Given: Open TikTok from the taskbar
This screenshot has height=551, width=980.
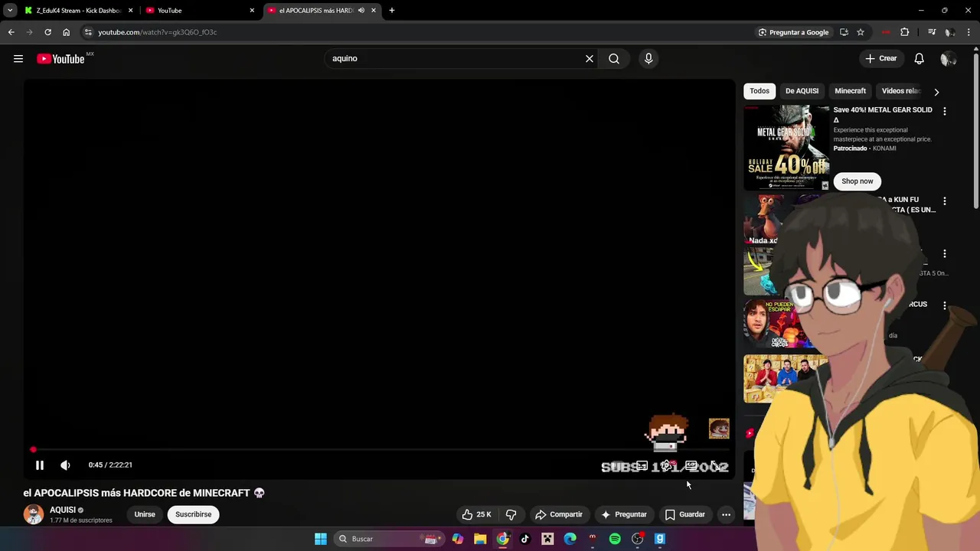Looking at the screenshot, I should tap(525, 539).
